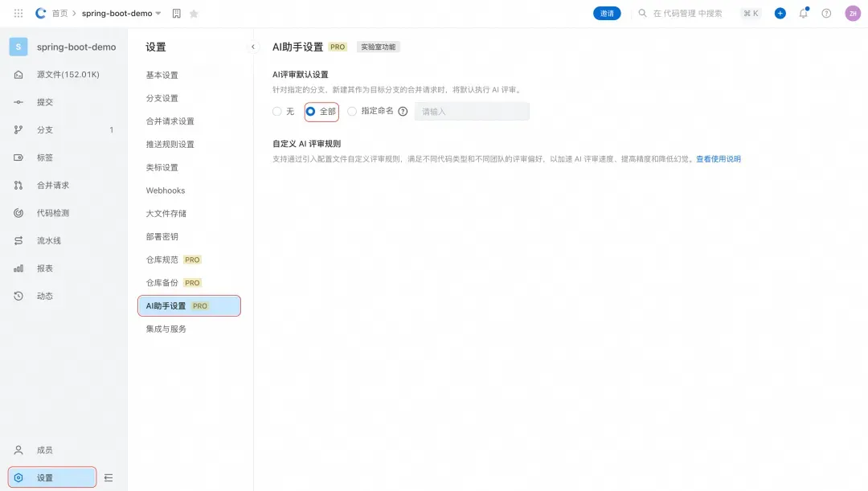Click the activity history icon in sidebar
The width and height of the screenshot is (868, 491).
(18, 297)
